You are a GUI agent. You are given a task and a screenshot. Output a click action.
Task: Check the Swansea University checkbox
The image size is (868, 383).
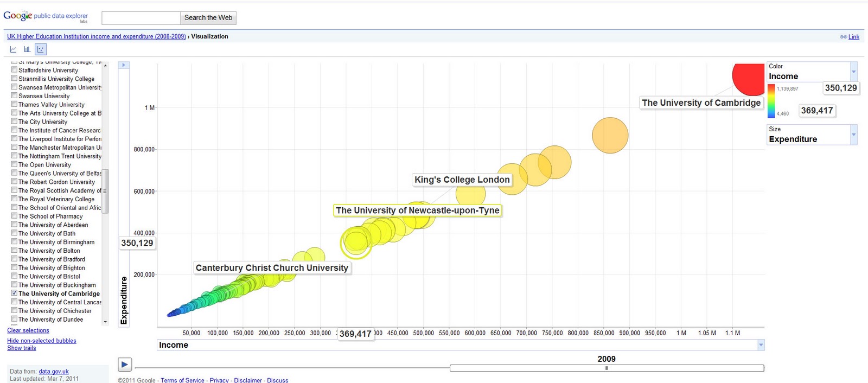14,95
